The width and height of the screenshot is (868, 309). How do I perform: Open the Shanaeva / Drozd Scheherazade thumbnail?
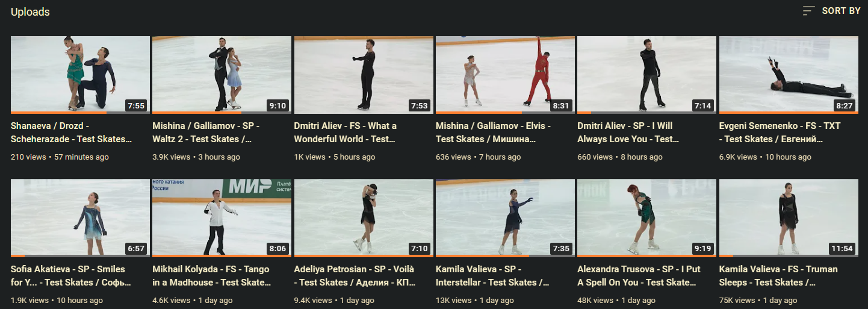pos(80,75)
